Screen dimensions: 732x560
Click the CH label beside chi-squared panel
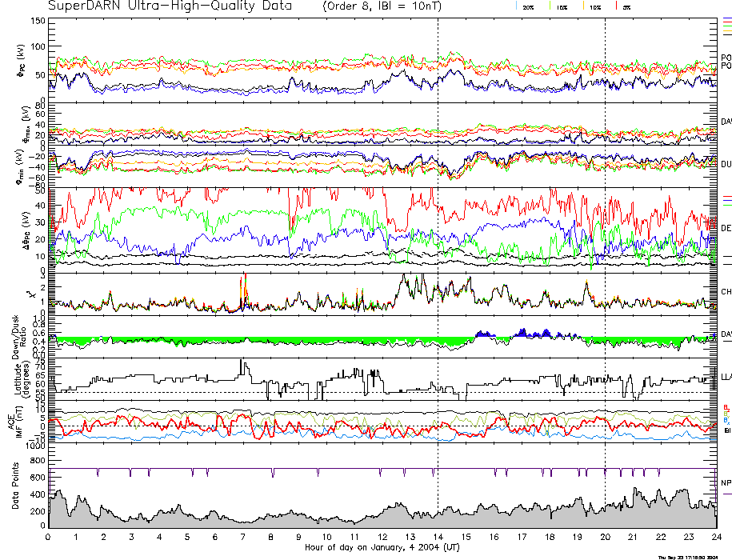(x=726, y=292)
